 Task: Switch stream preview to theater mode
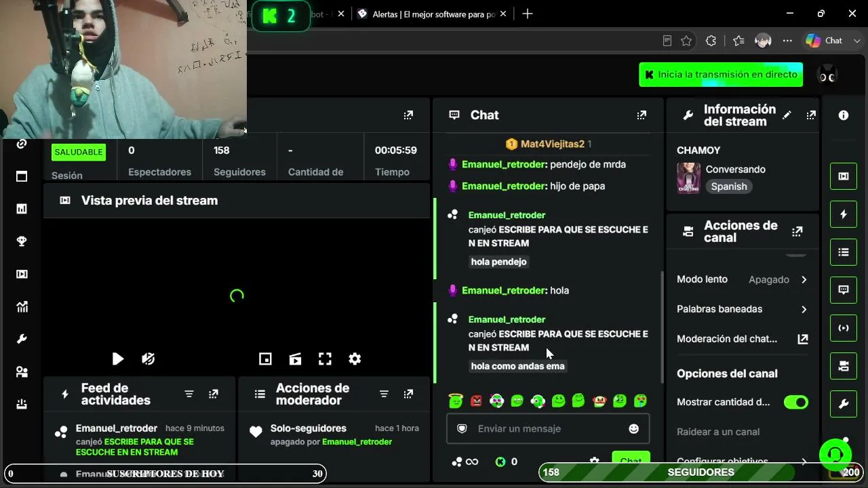tap(295, 359)
